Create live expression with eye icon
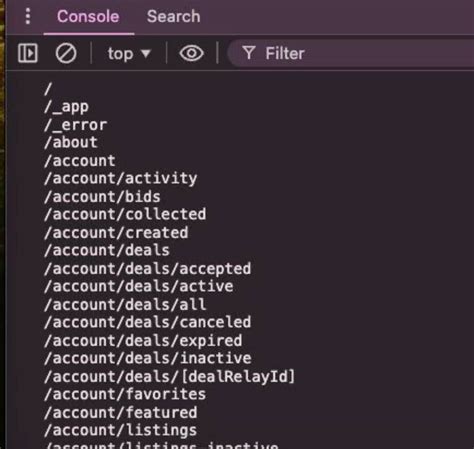Screen dimensions: 474x449 [x=191, y=53]
